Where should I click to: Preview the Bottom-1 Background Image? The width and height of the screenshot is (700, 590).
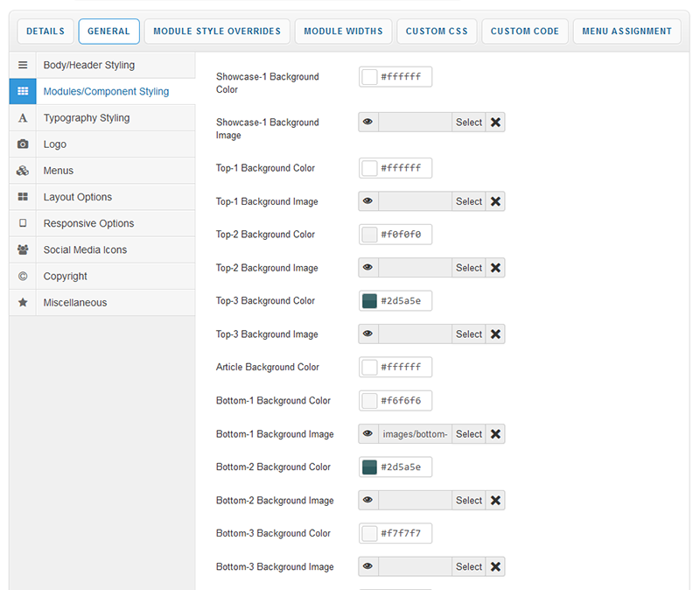(x=368, y=434)
